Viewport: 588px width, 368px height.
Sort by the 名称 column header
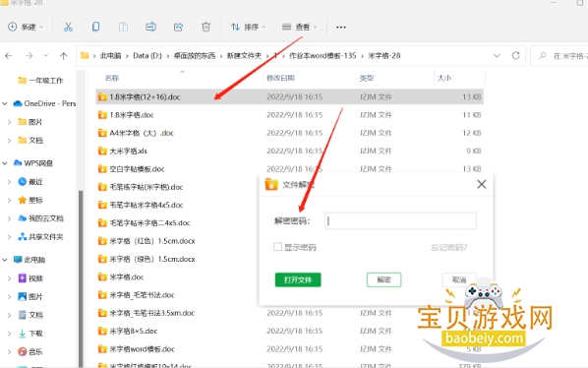(x=112, y=78)
